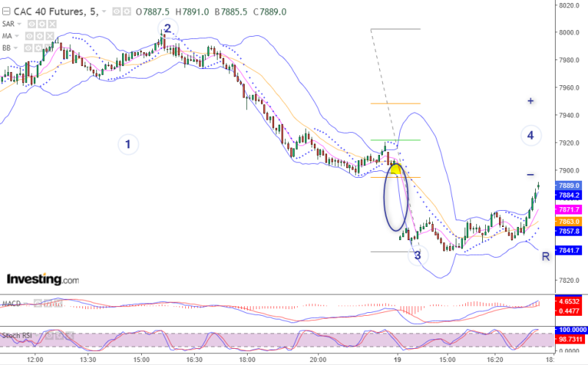Click the 16:30 time axis label
This screenshot has width=588, height=365.
[194, 360]
